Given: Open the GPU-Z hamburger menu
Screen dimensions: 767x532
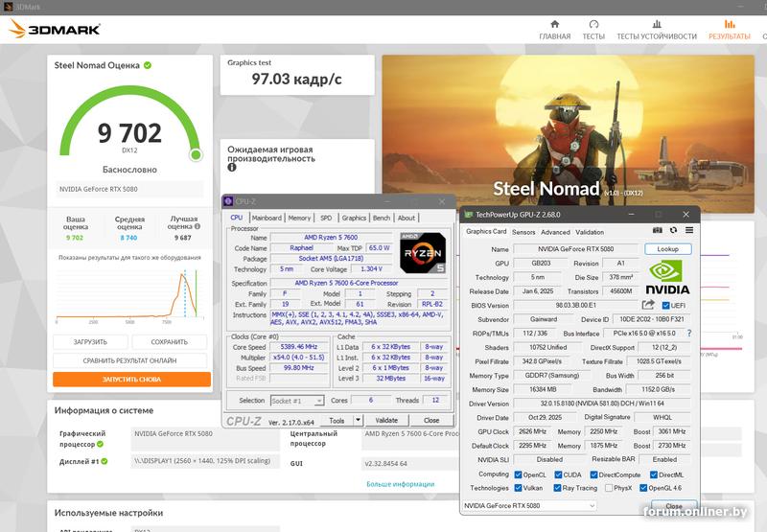Looking at the screenshot, I should click(x=689, y=230).
